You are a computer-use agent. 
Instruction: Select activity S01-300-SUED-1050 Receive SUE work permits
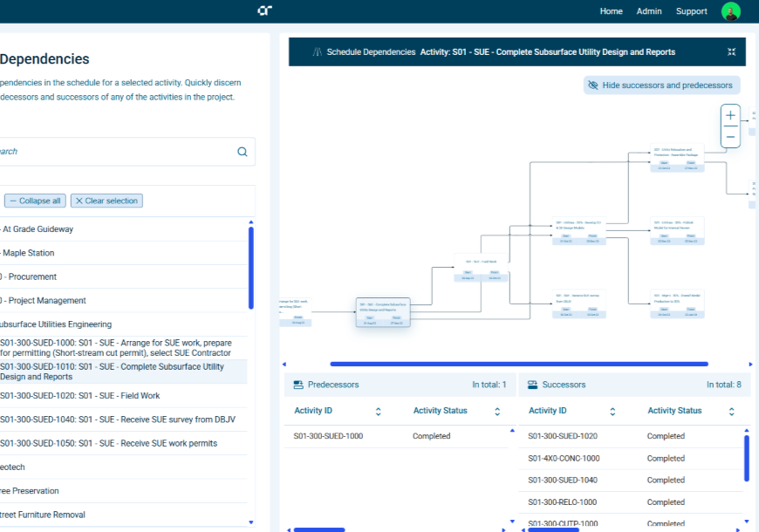pos(123,443)
